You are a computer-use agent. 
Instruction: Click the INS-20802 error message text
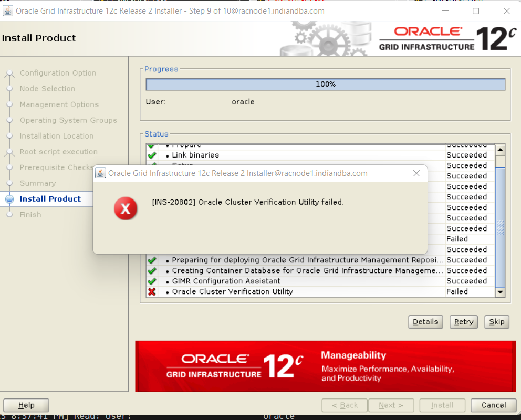tap(248, 202)
